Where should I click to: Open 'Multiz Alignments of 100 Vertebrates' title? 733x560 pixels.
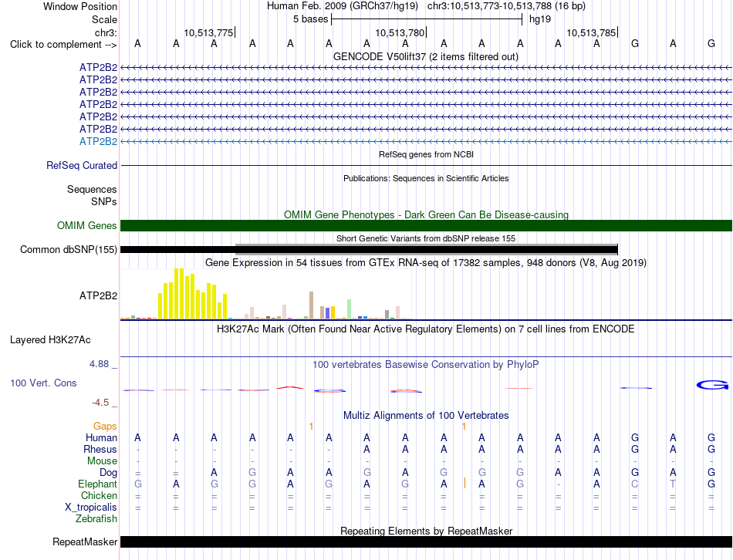point(426,416)
